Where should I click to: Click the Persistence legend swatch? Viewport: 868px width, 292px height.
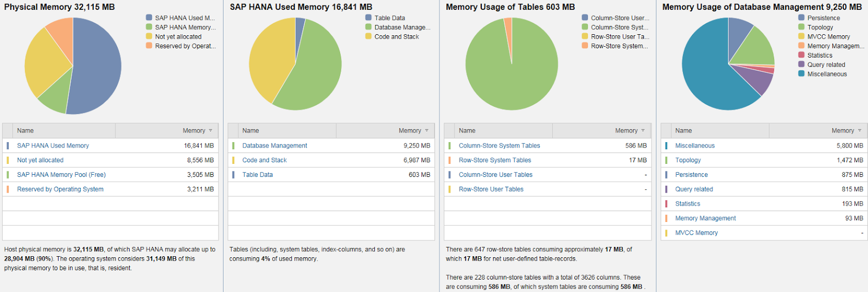801,18
